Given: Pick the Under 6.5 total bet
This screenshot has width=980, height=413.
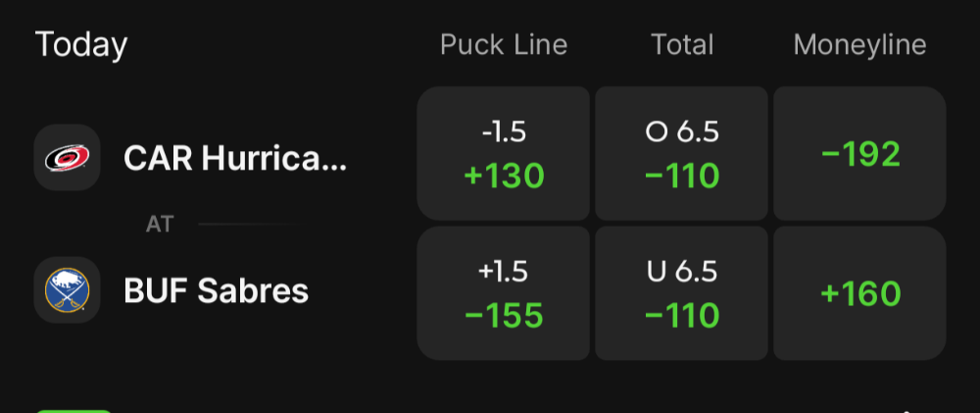Looking at the screenshot, I should [682, 293].
